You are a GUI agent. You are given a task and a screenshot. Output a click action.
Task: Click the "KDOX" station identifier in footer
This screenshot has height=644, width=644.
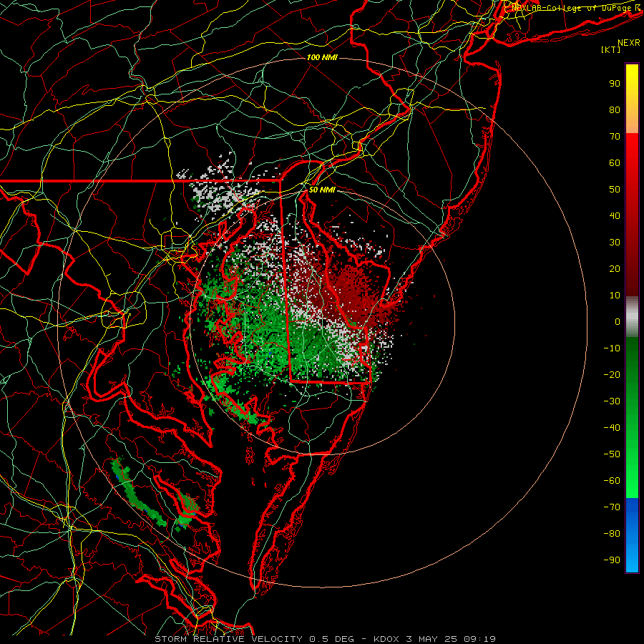coord(386,639)
